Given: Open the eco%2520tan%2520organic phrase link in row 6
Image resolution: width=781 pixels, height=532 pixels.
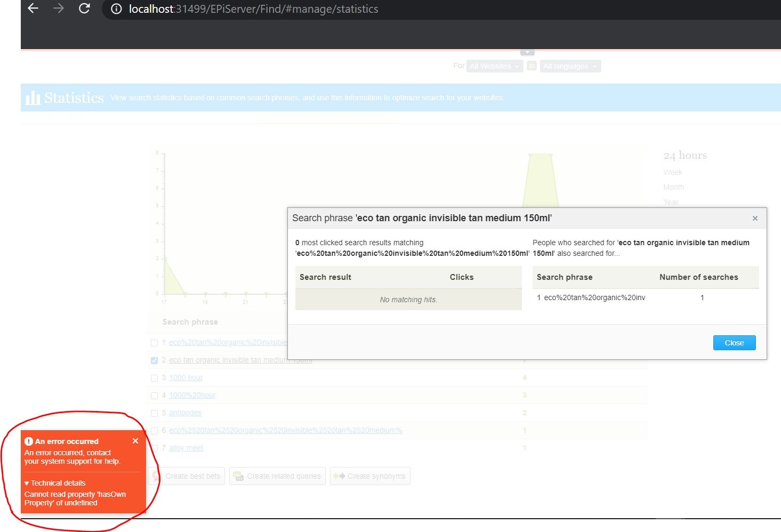Looking at the screenshot, I should pos(286,430).
